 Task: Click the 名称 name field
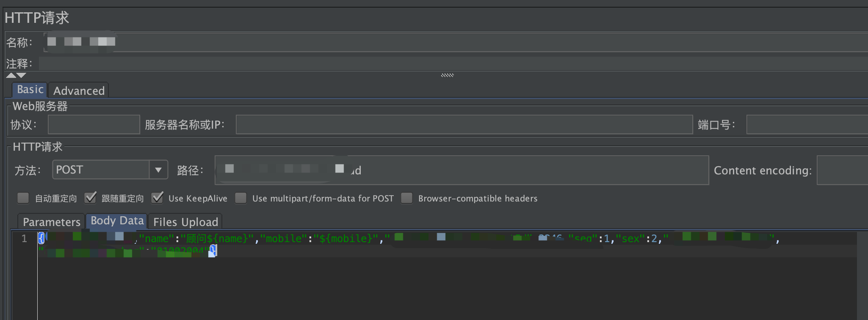[456, 42]
